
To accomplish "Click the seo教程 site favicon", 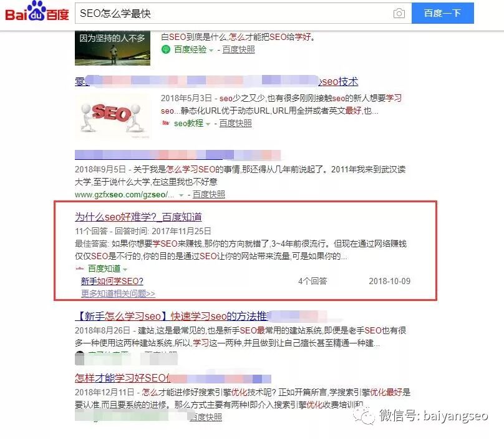I will (x=165, y=123).
